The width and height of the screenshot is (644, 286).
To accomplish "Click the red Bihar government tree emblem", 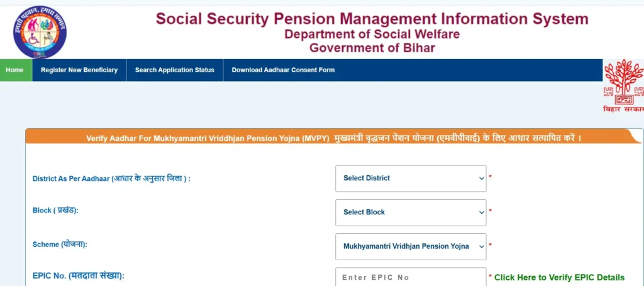I will tap(623, 82).
